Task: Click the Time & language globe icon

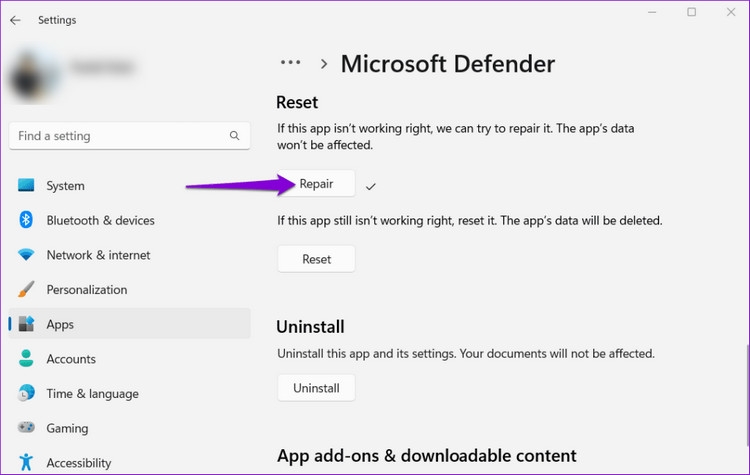Action: click(x=26, y=393)
